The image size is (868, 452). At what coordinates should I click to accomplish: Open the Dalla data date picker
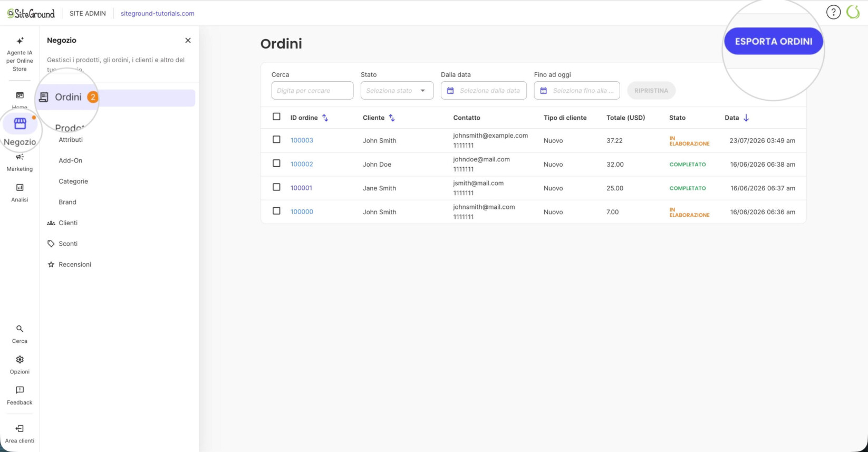(x=484, y=91)
